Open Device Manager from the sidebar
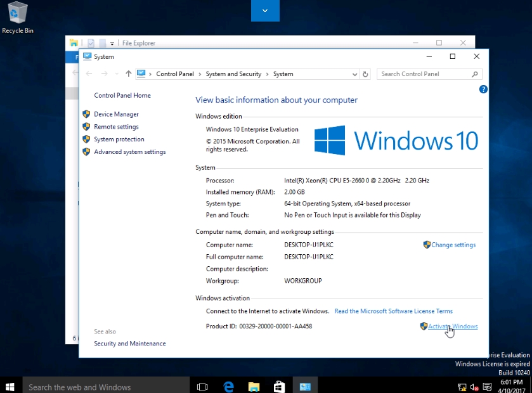 coord(116,114)
